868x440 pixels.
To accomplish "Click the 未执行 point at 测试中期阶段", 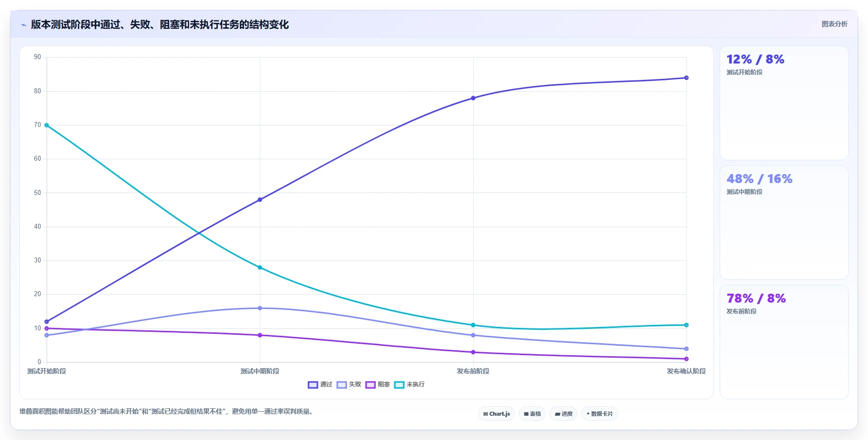I will pos(260,267).
